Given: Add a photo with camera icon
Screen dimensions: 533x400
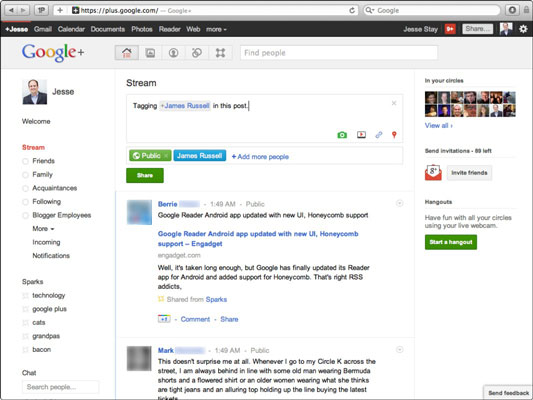Looking at the screenshot, I should (x=342, y=135).
